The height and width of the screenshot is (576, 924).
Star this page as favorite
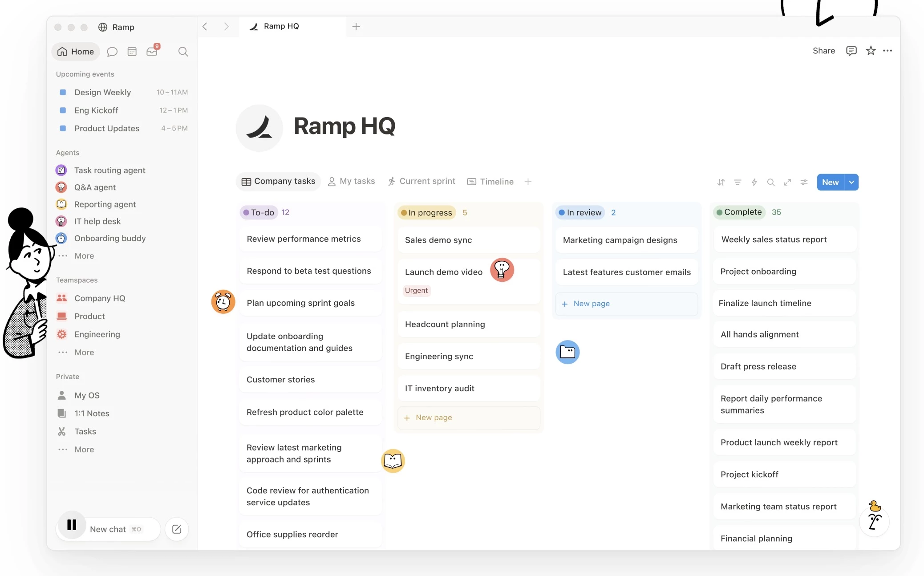(871, 51)
